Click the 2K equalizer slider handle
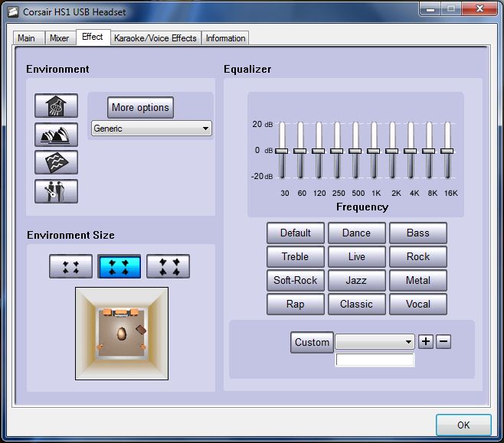 click(x=392, y=151)
